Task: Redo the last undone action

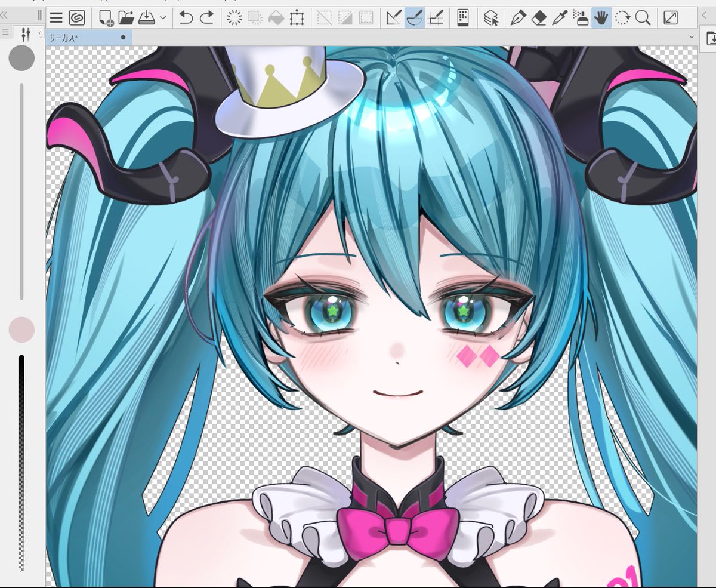Action: [207, 18]
